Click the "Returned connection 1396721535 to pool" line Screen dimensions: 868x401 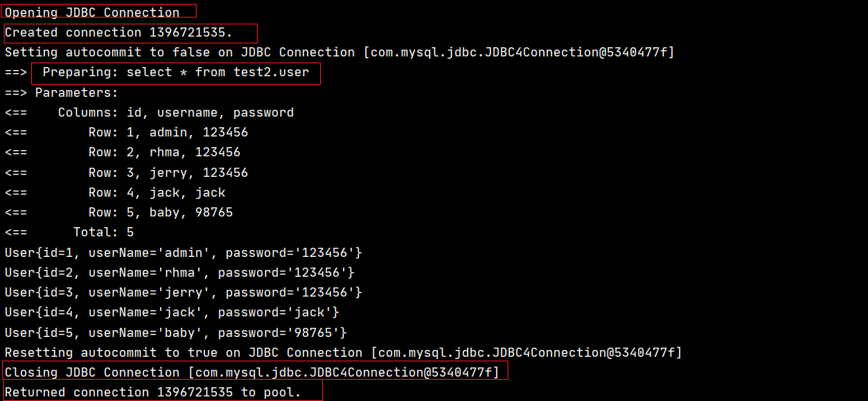[x=152, y=393]
